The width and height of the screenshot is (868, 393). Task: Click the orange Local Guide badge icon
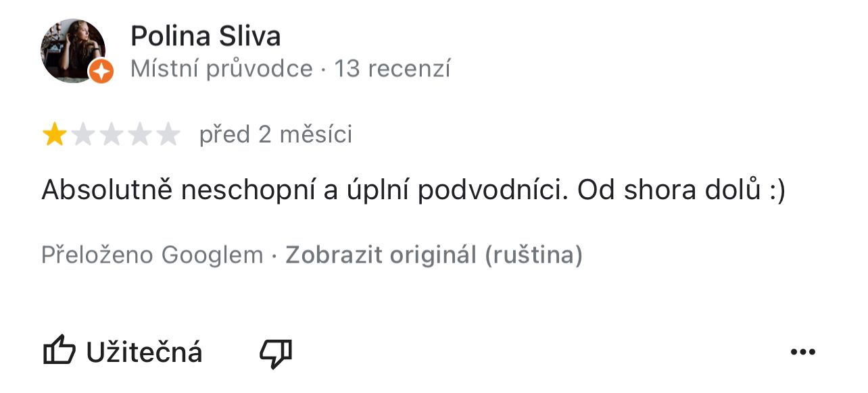click(x=101, y=71)
